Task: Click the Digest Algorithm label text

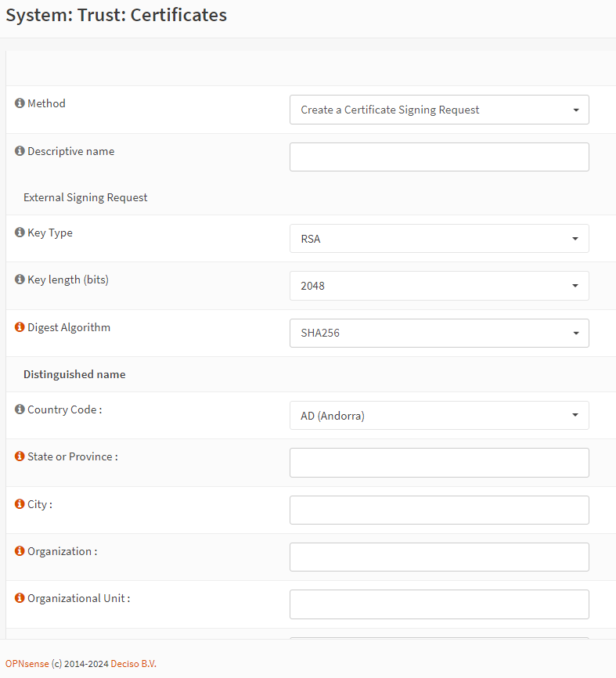Action: point(69,328)
